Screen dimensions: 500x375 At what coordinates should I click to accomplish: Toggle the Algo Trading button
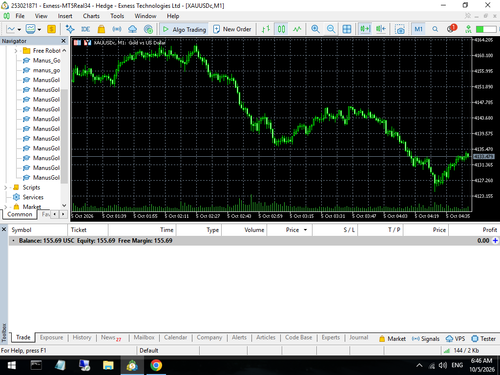(184, 29)
